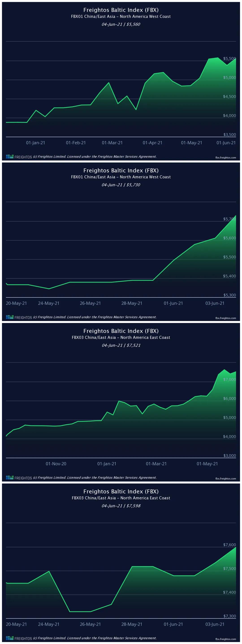Image resolution: width=242 pixels, height=644 pixels.
Task: Open fbx.freightos.com link in the $5,560 chart
Action: [225, 158]
